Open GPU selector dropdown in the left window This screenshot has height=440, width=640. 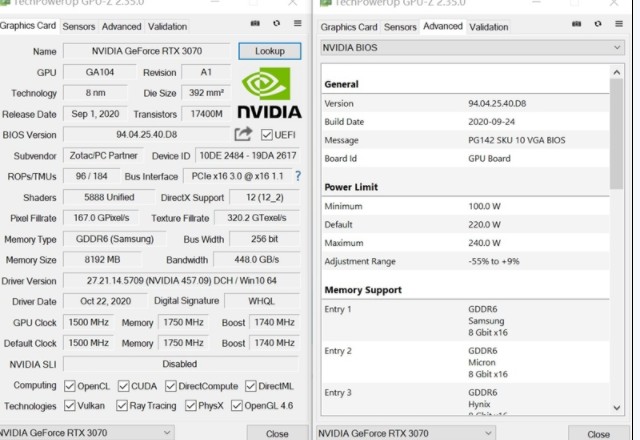[86, 433]
